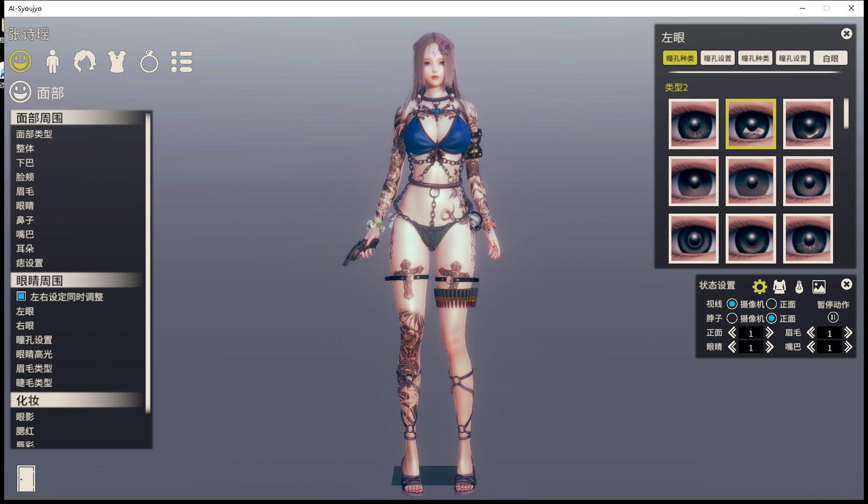
Task: Close the 状态设置 panel
Action: [847, 284]
